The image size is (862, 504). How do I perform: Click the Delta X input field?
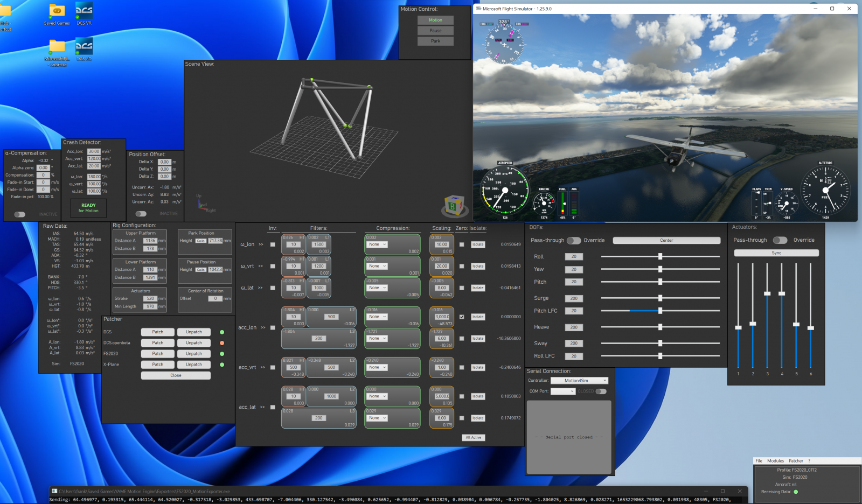point(164,162)
